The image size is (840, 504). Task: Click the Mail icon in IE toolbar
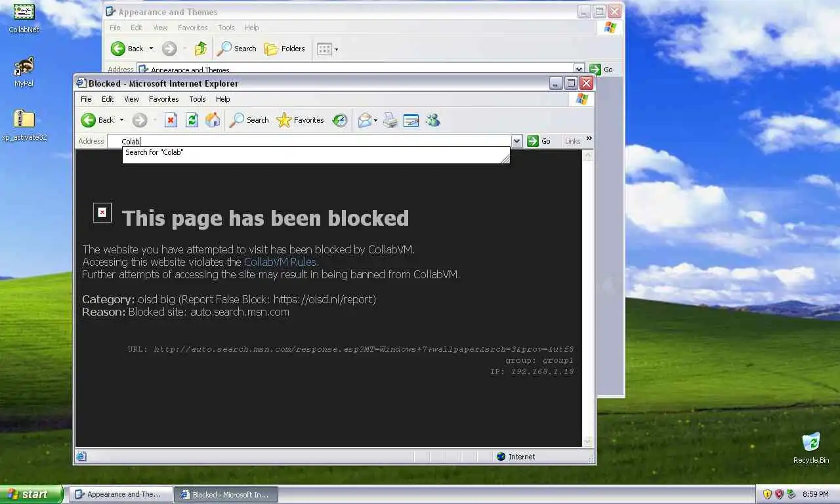[364, 120]
